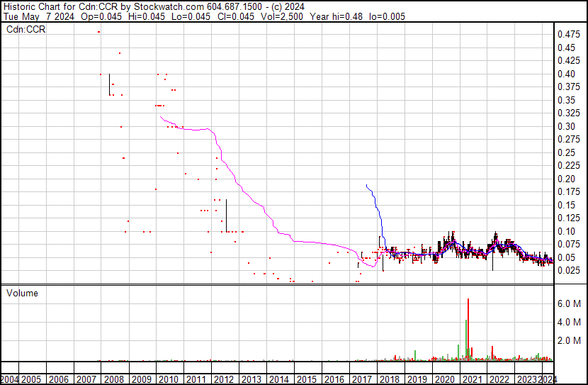Viewport: 588px width, 385px height.
Task: Click the 0.25 price axis label
Action: point(566,152)
